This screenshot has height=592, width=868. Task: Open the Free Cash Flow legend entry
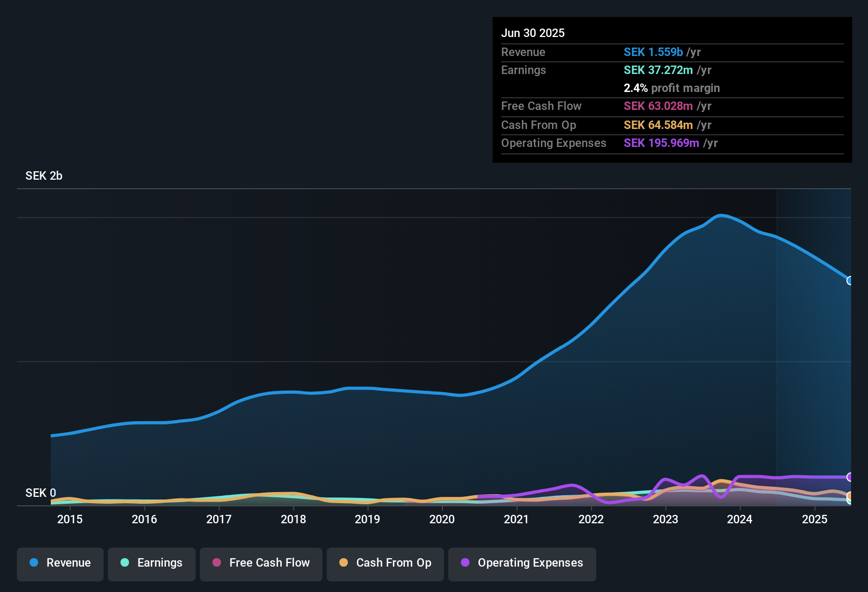261,563
